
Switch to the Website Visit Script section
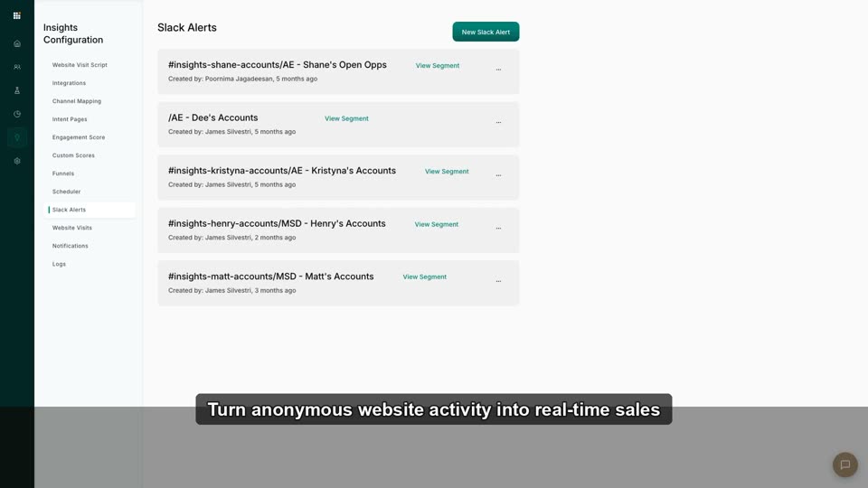coord(80,65)
